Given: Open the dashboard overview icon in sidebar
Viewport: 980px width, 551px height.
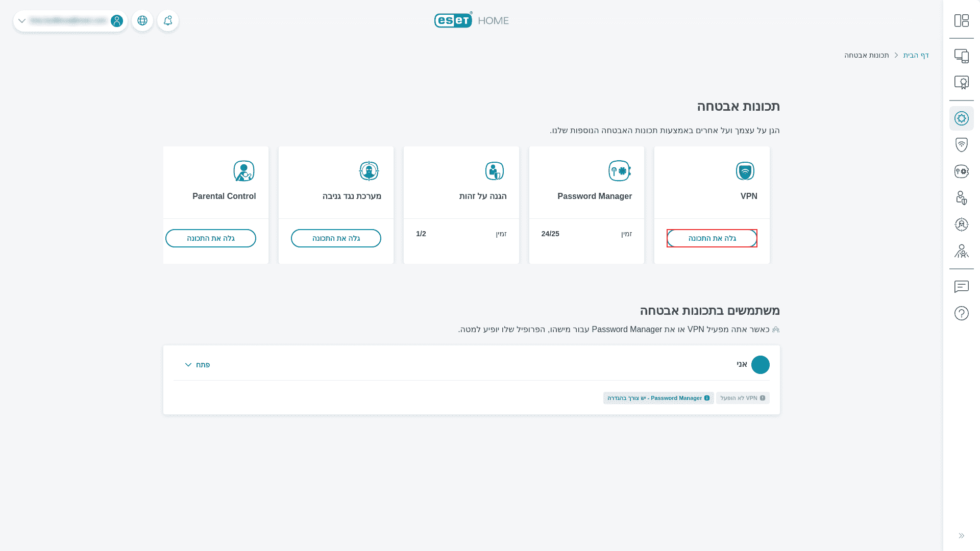Looking at the screenshot, I should (962, 20).
